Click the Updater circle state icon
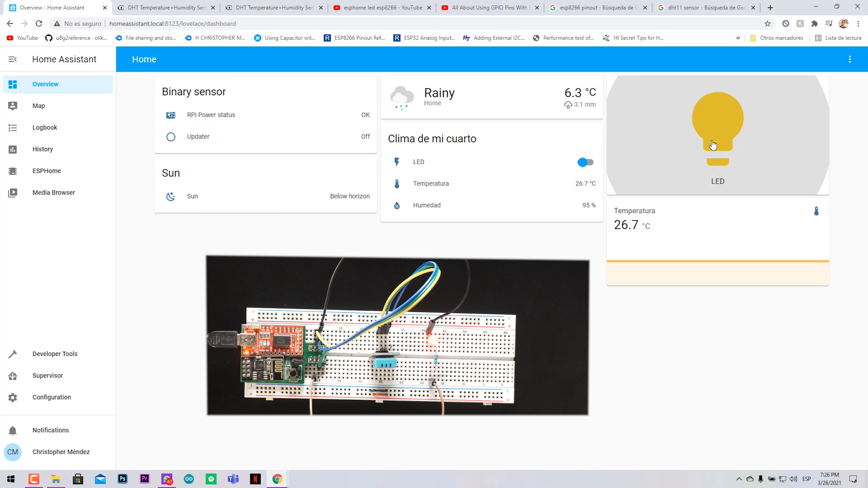 (171, 137)
